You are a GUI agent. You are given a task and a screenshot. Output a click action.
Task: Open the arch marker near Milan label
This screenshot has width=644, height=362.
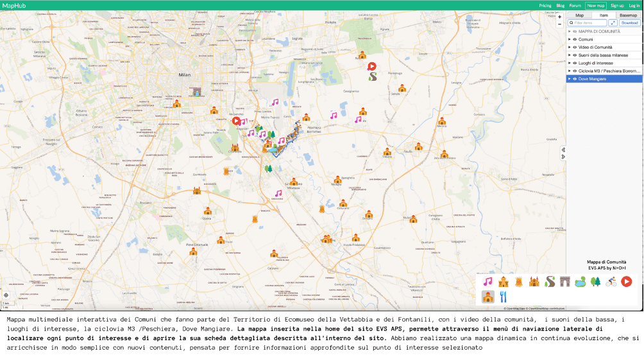pos(197,92)
